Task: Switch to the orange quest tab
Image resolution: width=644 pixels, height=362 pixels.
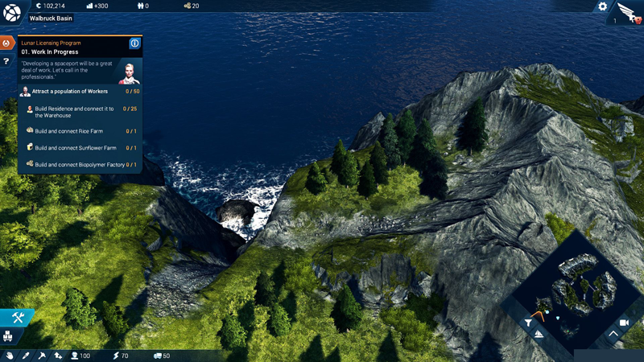Action: (x=6, y=43)
